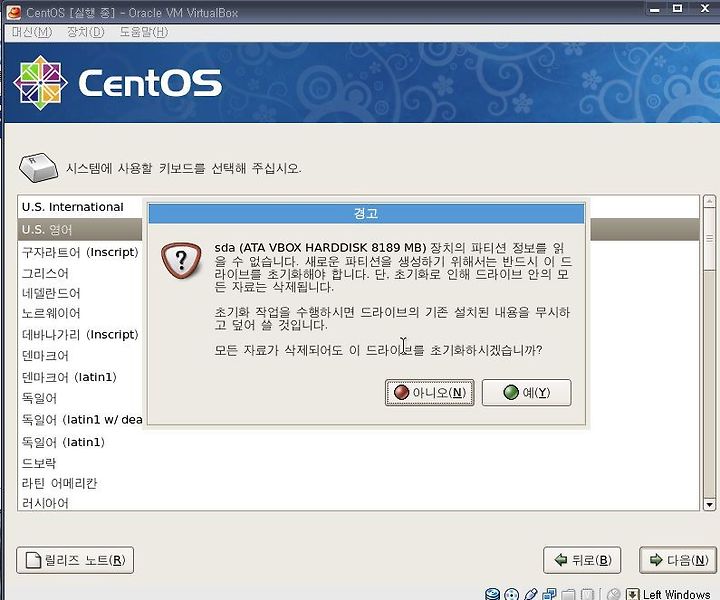Click the virtualization status icon
720x600 pixels.
pos(587,594)
